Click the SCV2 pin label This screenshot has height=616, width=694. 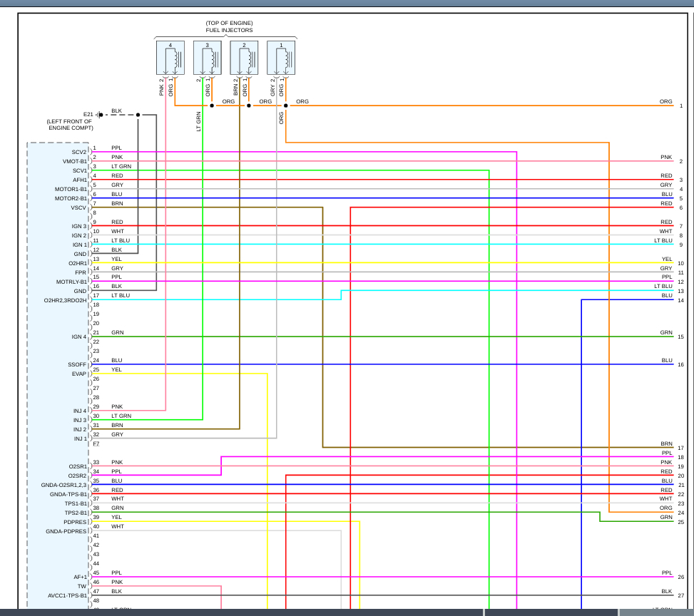click(x=78, y=152)
